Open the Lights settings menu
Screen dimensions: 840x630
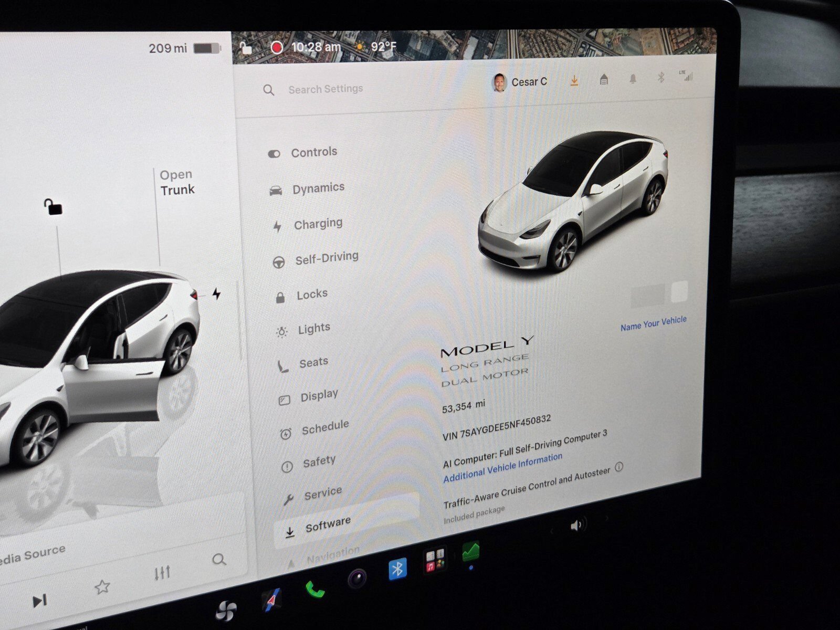[303, 330]
